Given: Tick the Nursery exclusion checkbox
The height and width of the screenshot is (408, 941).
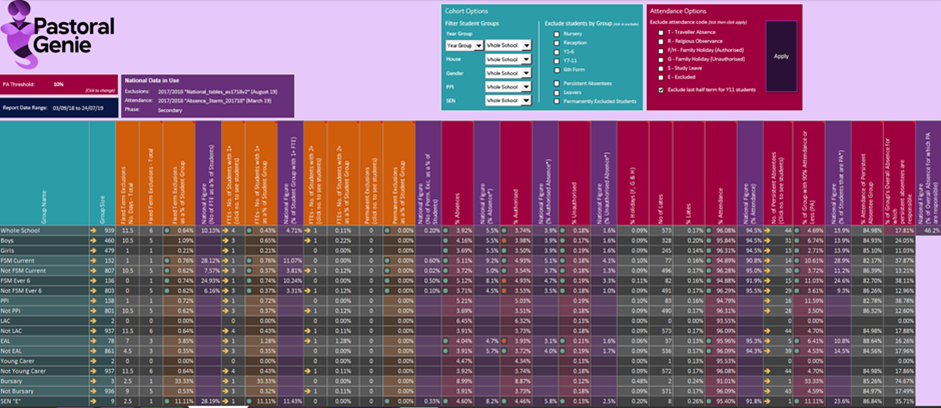Looking at the screenshot, I should (555, 33).
